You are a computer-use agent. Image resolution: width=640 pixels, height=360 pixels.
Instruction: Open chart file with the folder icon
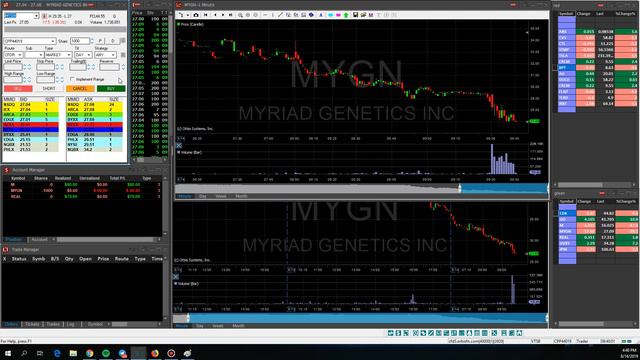click(363, 15)
